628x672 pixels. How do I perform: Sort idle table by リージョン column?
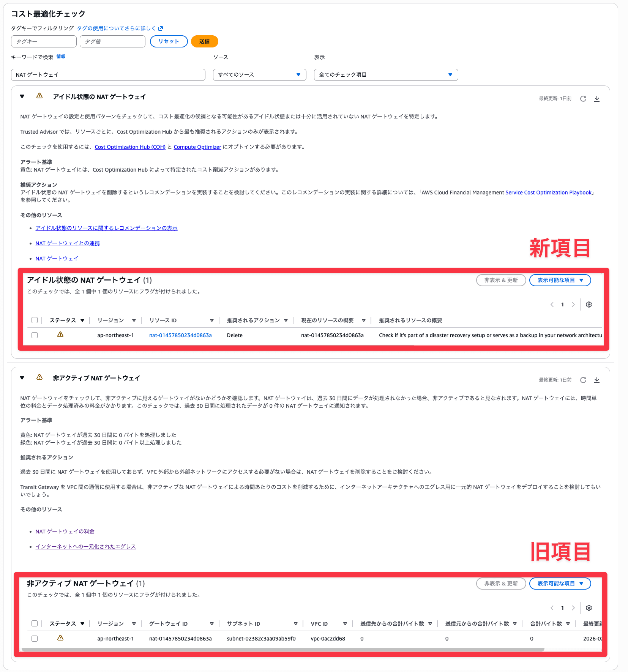[134, 320]
